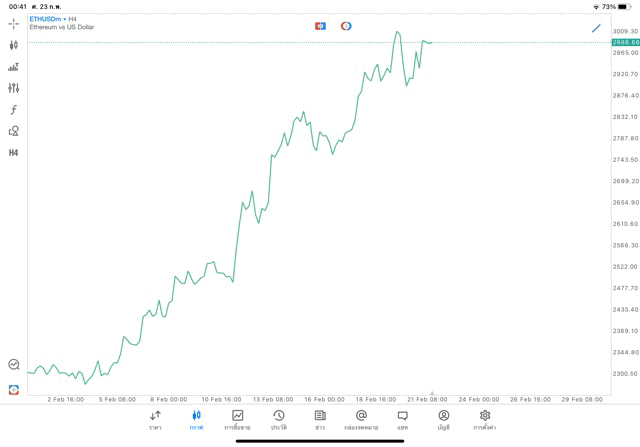Open the ข่าว news tab

320,420
